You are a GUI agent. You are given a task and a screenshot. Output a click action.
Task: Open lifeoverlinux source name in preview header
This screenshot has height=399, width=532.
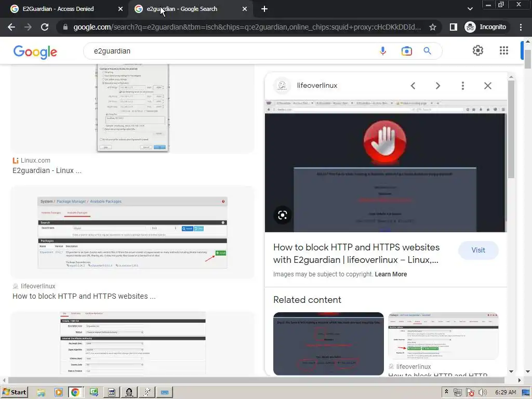click(317, 86)
